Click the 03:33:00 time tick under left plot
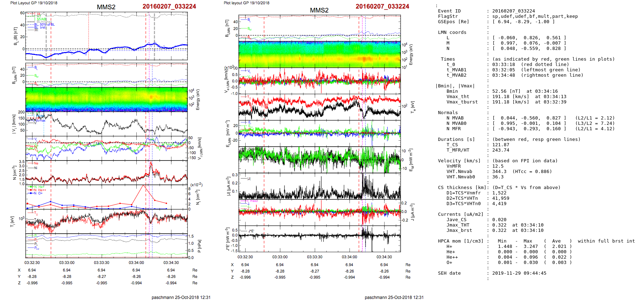 click(67, 263)
